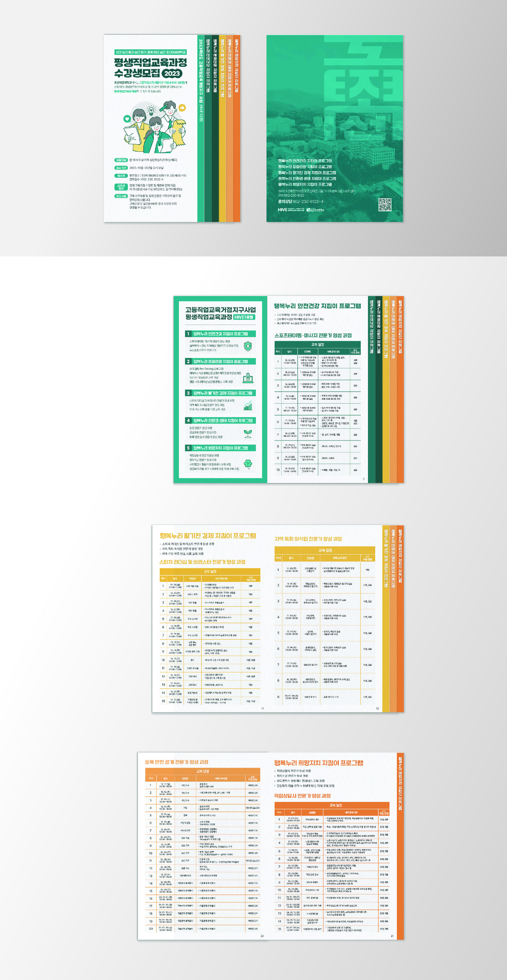Select the yellow 행복누리 활기찬 경제 tab on front cover
The height and width of the screenshot is (980, 507).
[222, 129]
